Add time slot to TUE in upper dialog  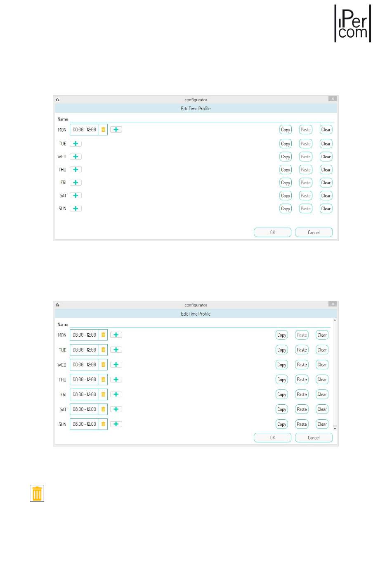76,144
